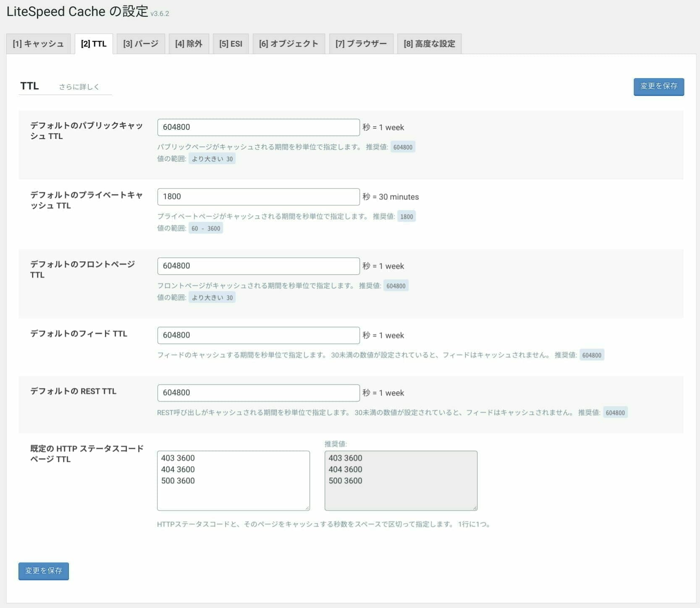Click the bottom 変更を保存 button
Viewport: 700px width, 608px height.
(x=44, y=571)
